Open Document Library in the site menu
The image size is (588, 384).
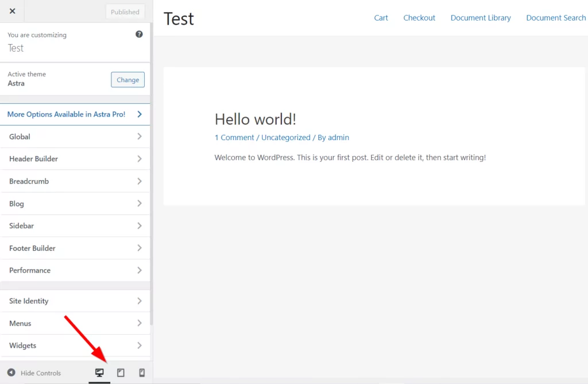pos(481,18)
